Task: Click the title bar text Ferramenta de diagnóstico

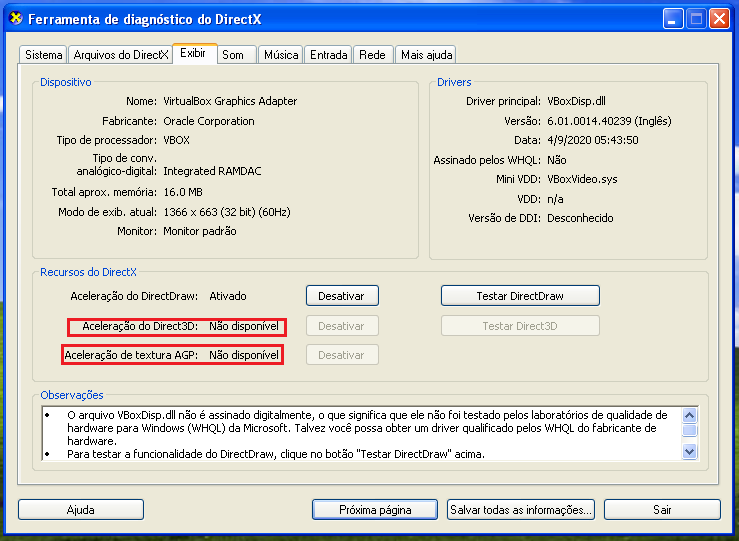Action: click(144, 19)
